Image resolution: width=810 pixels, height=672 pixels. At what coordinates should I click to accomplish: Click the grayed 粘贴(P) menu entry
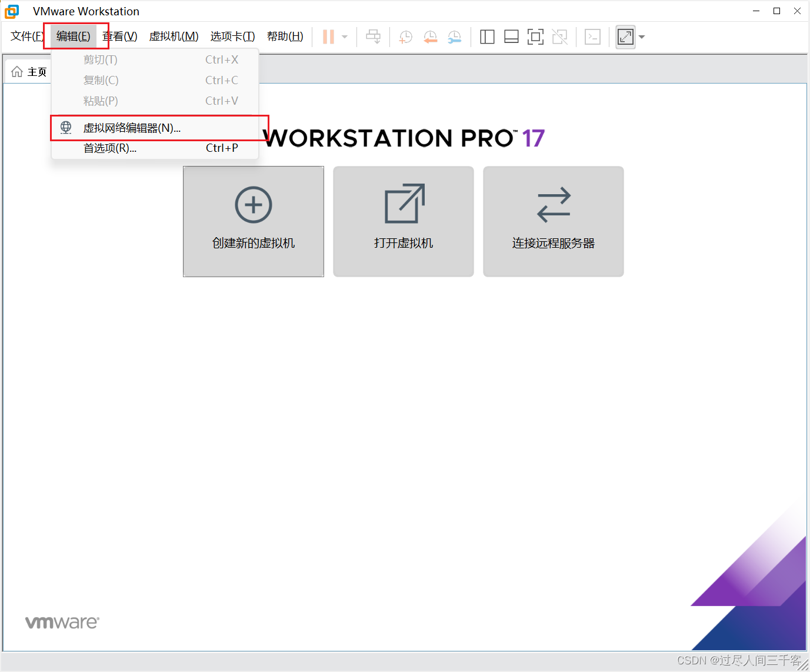coord(155,101)
